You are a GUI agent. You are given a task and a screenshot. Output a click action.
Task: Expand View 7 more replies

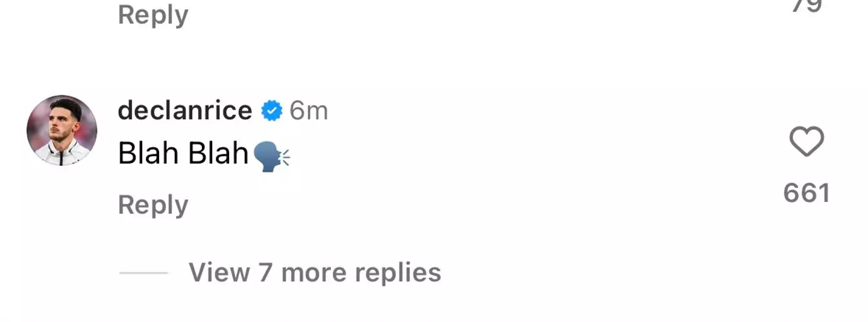[x=315, y=273]
